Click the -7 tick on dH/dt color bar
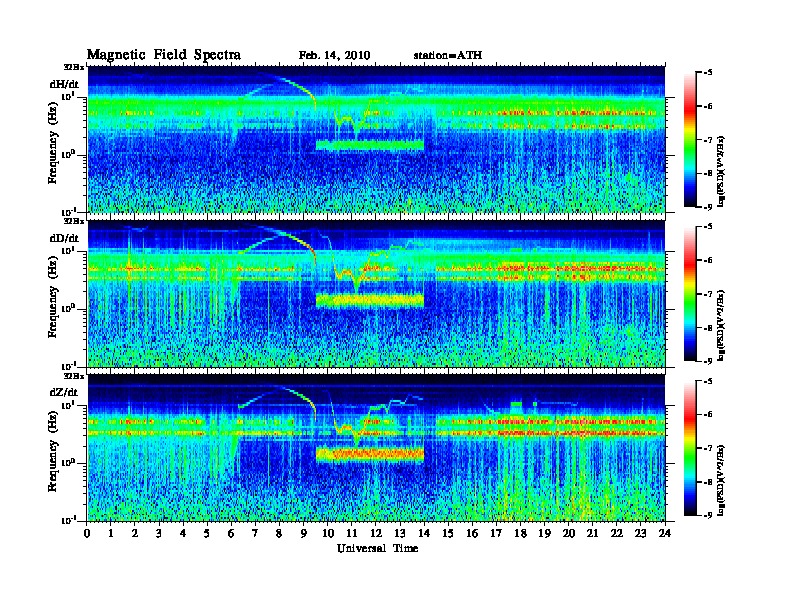 pos(708,140)
